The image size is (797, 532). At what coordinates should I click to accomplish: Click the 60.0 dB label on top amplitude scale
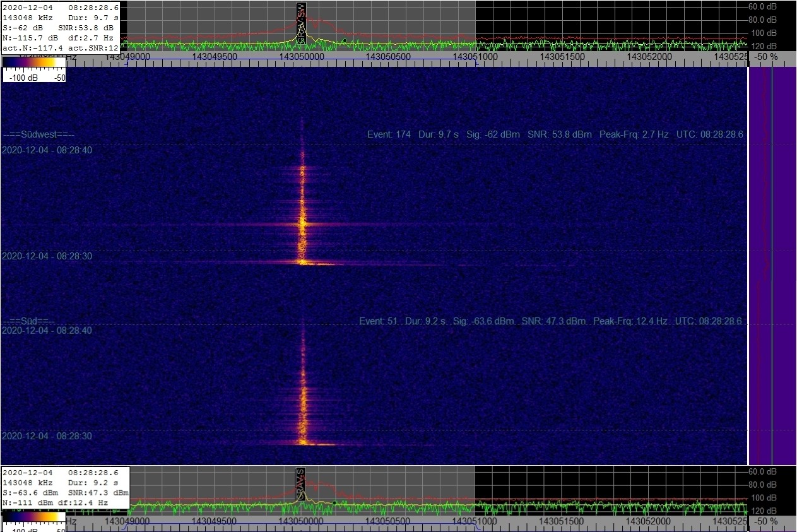tap(762, 7)
